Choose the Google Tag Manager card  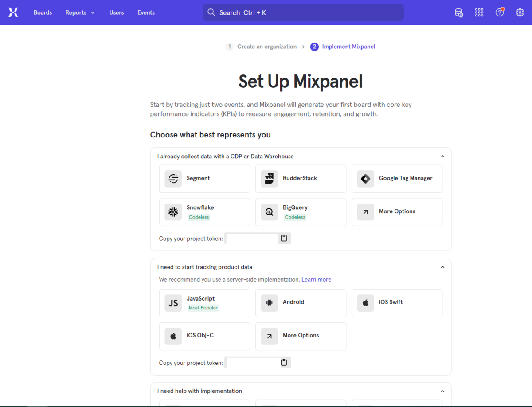[397, 179]
